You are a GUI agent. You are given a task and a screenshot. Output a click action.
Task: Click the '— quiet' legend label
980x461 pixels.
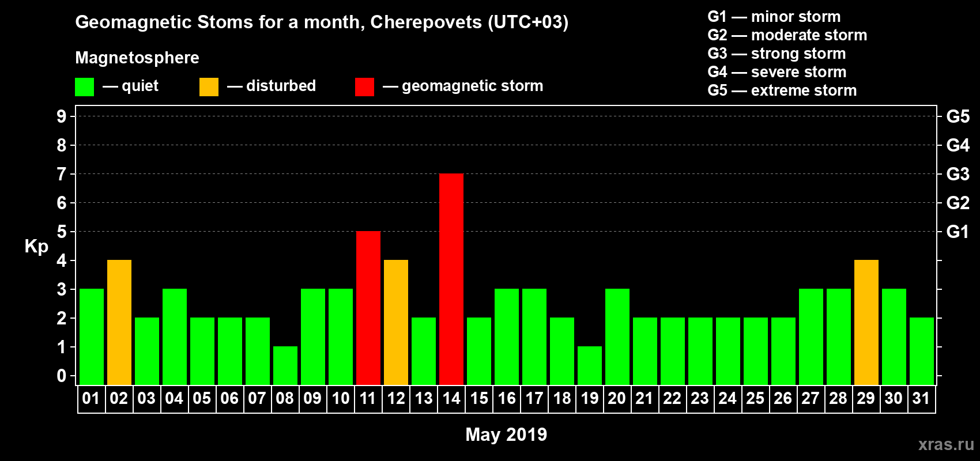[x=131, y=86]
